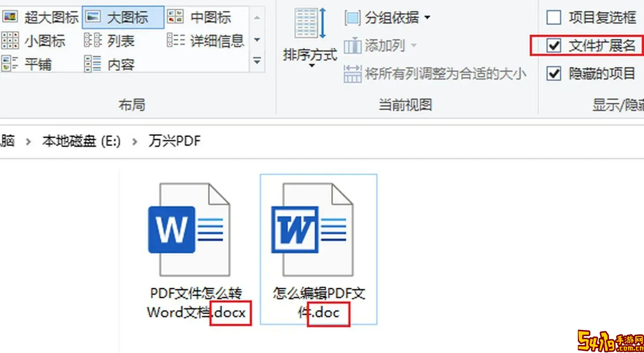Switch to List layout (列表)
644x353 pixels.
[109, 41]
